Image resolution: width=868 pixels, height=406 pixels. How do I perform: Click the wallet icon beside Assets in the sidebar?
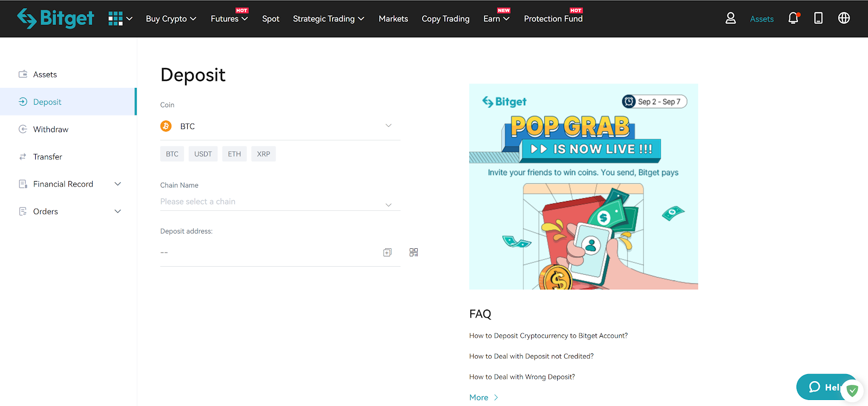click(23, 74)
